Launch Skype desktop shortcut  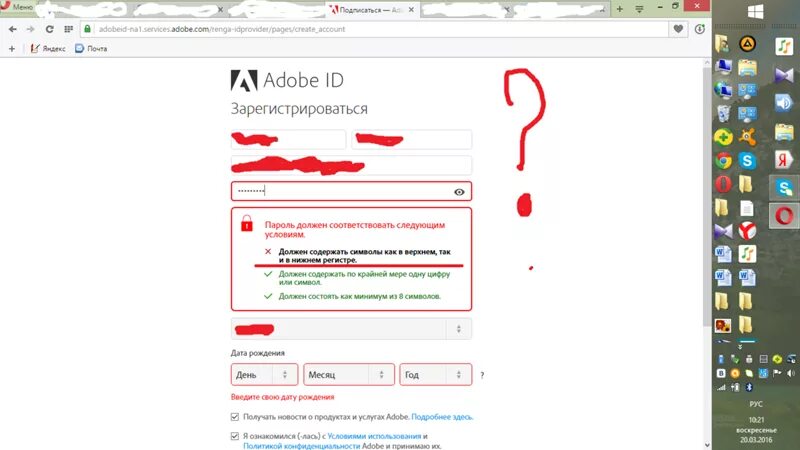point(747,161)
